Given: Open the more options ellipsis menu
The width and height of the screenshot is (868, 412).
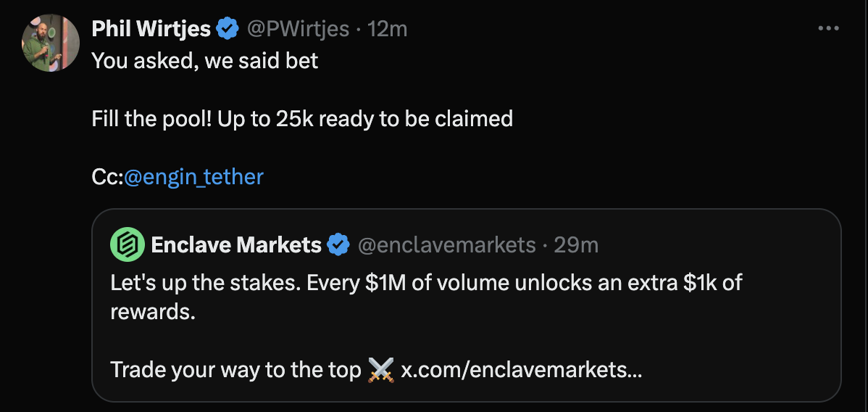Looking at the screenshot, I should [827, 29].
